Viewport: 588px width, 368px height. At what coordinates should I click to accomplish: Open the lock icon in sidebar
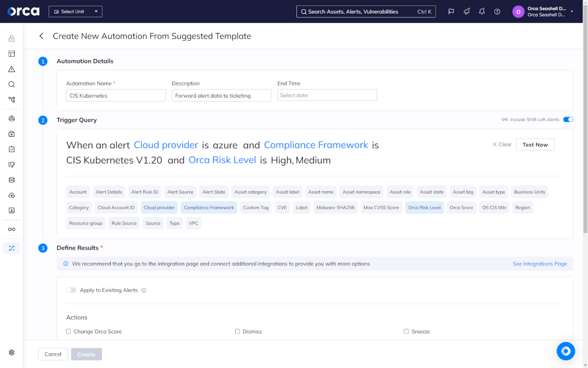(x=11, y=38)
